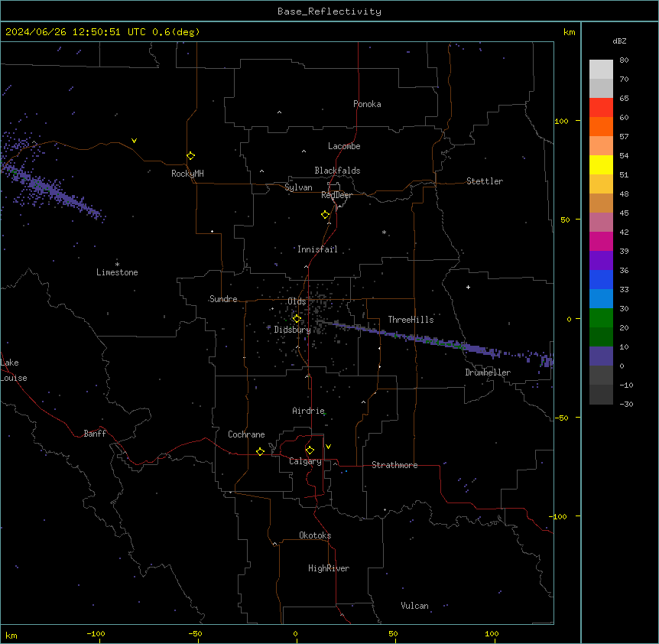Click the yellow diamond marker below Cochrane
Viewport: 659px width, 644px height.
click(x=260, y=451)
